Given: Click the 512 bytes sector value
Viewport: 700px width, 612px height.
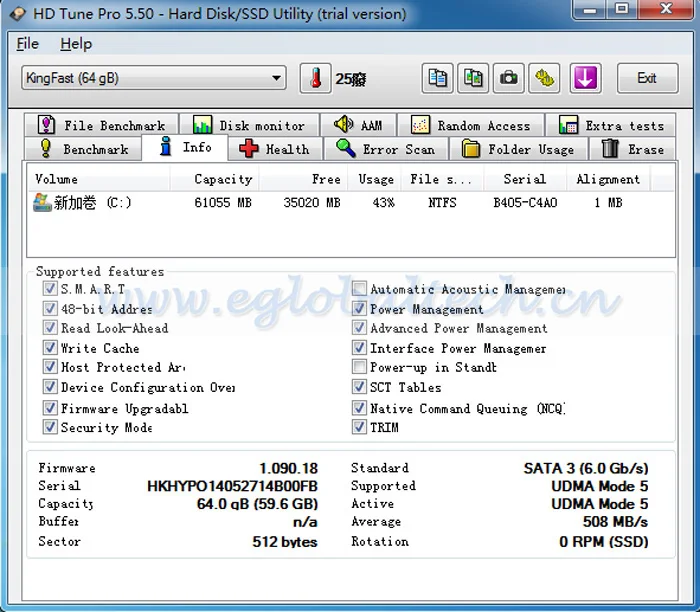Looking at the screenshot, I should pos(285,541).
